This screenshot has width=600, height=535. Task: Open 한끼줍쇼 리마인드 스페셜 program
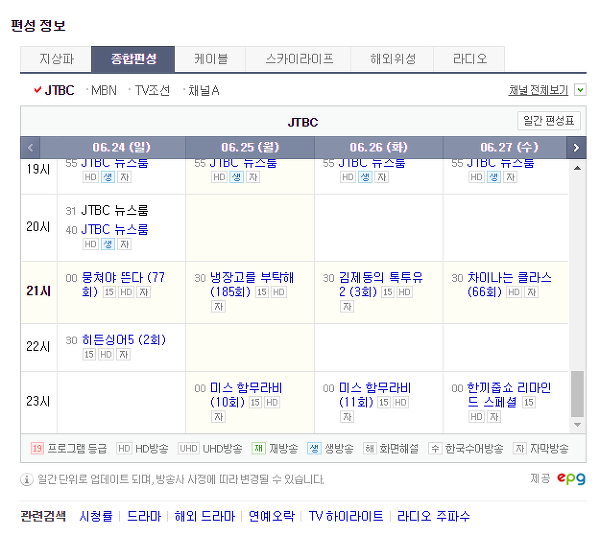pyautogui.click(x=509, y=395)
